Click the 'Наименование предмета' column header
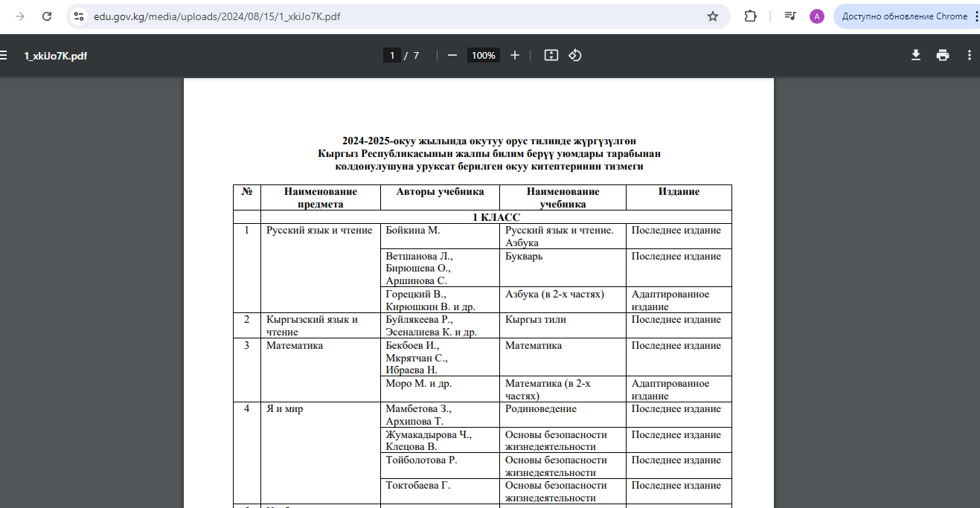Image resolution: width=980 pixels, height=508 pixels. pyautogui.click(x=320, y=197)
